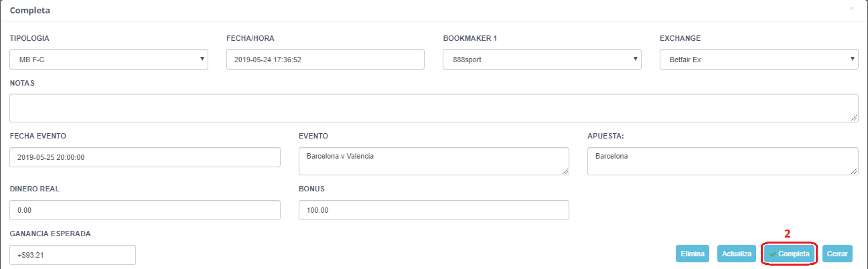Click the Evento field with Barcelona v Valencia

pos(434,161)
